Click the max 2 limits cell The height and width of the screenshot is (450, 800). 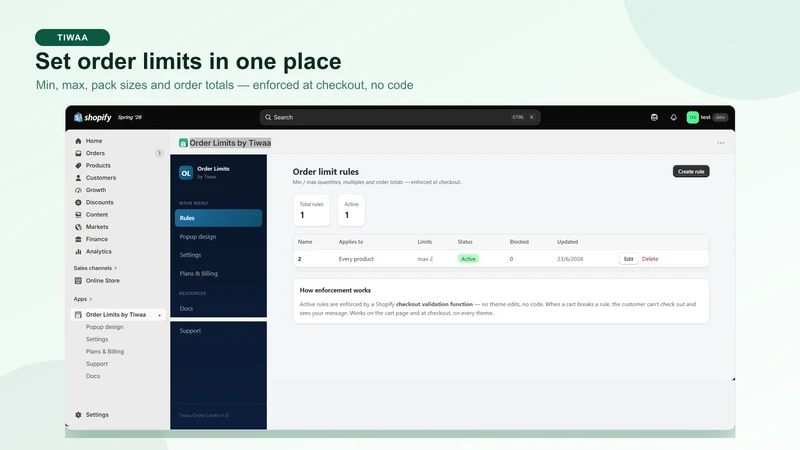click(425, 259)
